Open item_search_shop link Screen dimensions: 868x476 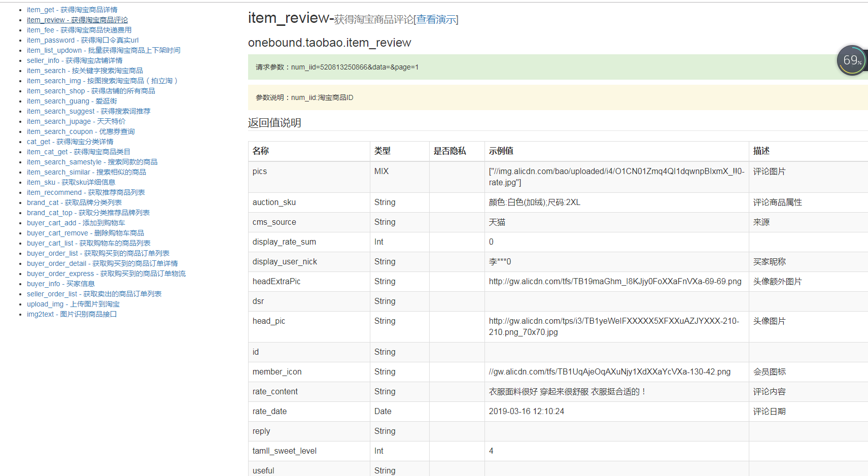(x=91, y=91)
